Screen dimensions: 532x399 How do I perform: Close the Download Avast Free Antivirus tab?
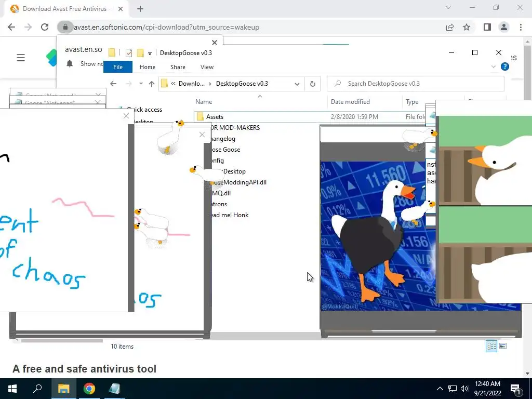coord(121,9)
